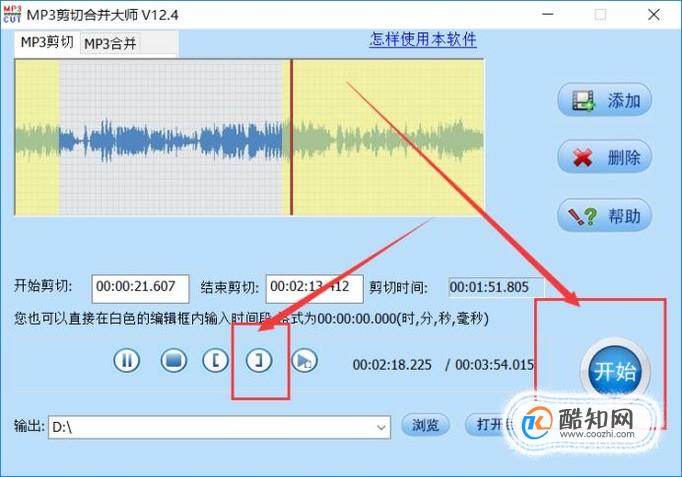The image size is (682, 477).
Task: Minimize the MP3剪切合并大师 window
Action: click(x=548, y=14)
